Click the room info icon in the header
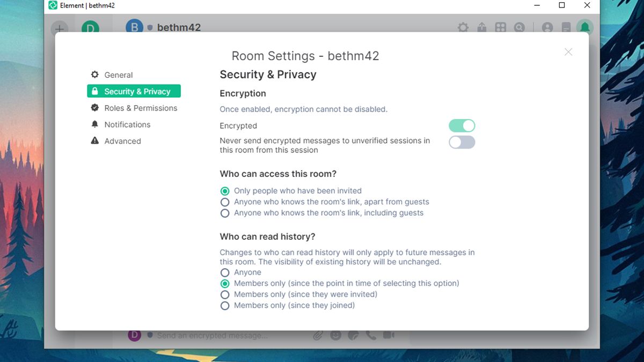Screen dimensions: 644x362 566,27
